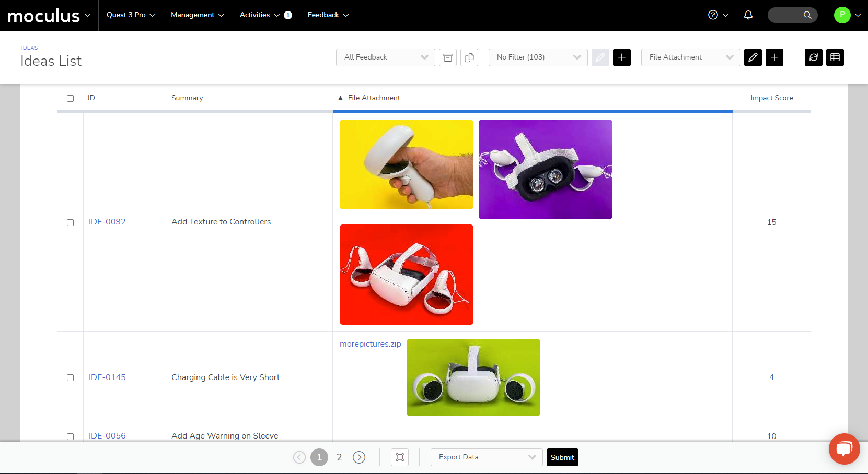Tick the IDE-0145 row checkbox
This screenshot has width=868, height=474.
[71, 377]
